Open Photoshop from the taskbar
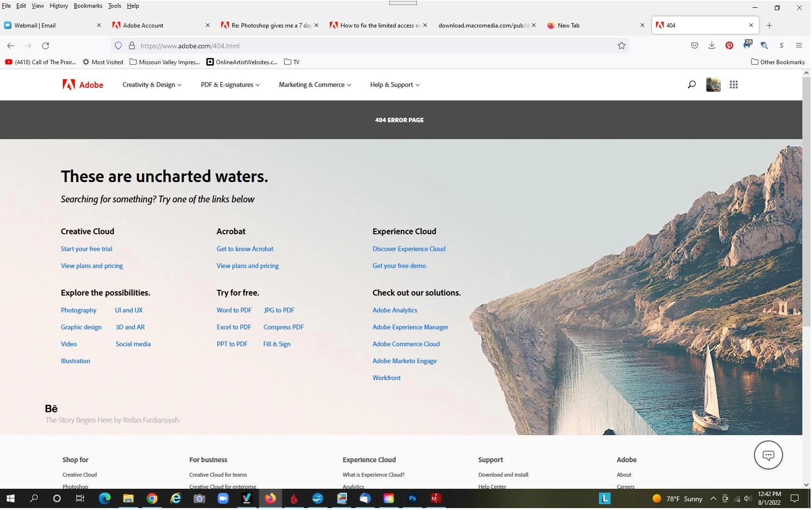Image resolution: width=812 pixels, height=510 pixels. point(413,499)
